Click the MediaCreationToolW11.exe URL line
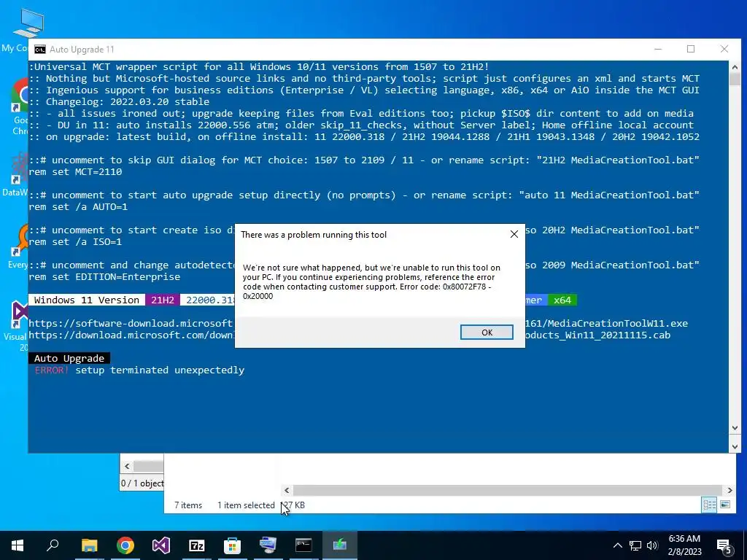The width and height of the screenshot is (747, 560). 606,323
